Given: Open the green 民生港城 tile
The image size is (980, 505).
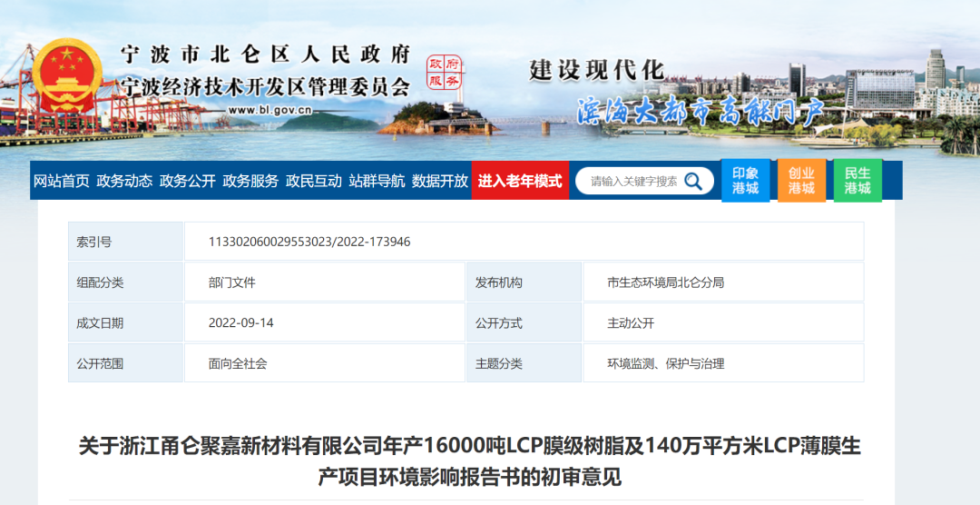Looking at the screenshot, I should tap(857, 181).
